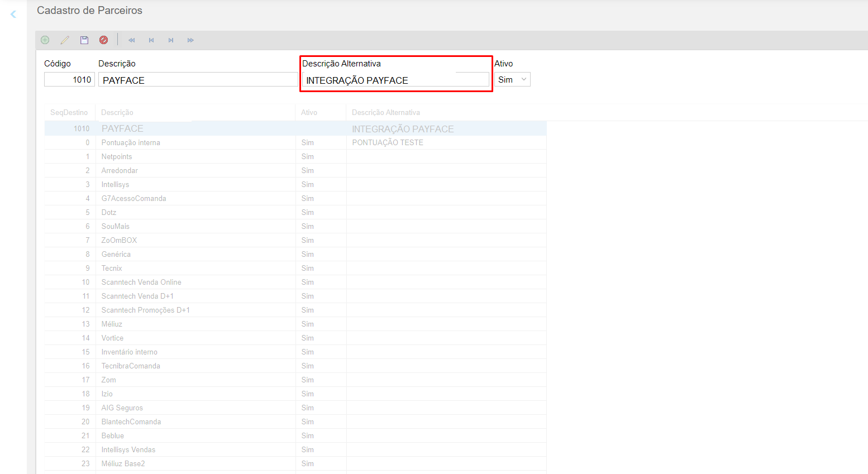Select the Genérica row

click(295, 254)
